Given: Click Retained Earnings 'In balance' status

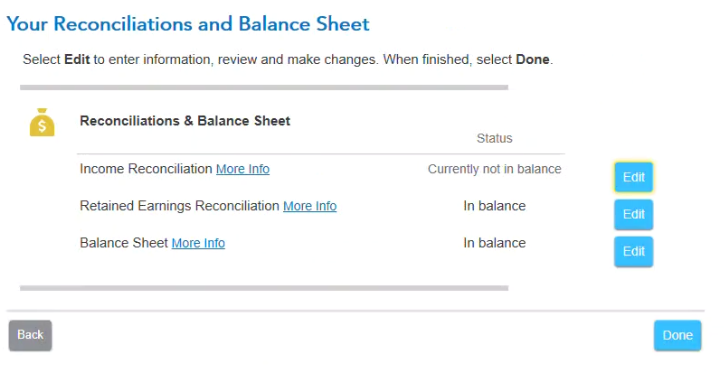Looking at the screenshot, I should 494,206.
